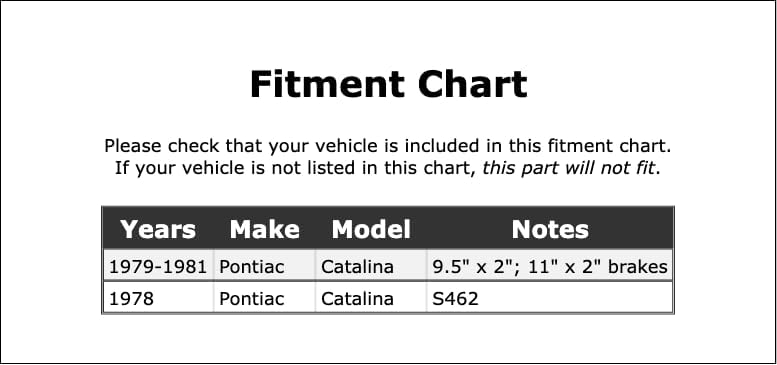Click Catalina in the 1979-1981 row
777x365 pixels.
tap(357, 267)
